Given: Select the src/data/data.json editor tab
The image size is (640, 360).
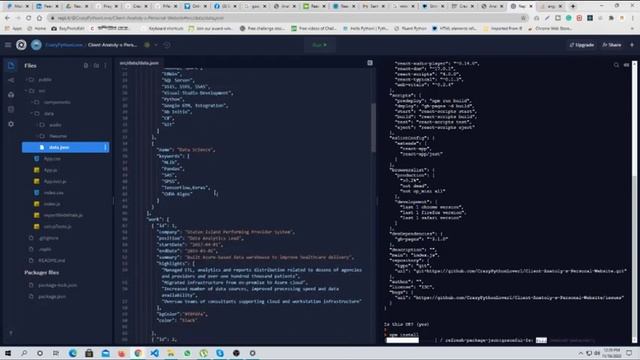Looking at the screenshot, I should pyautogui.click(x=139, y=63).
